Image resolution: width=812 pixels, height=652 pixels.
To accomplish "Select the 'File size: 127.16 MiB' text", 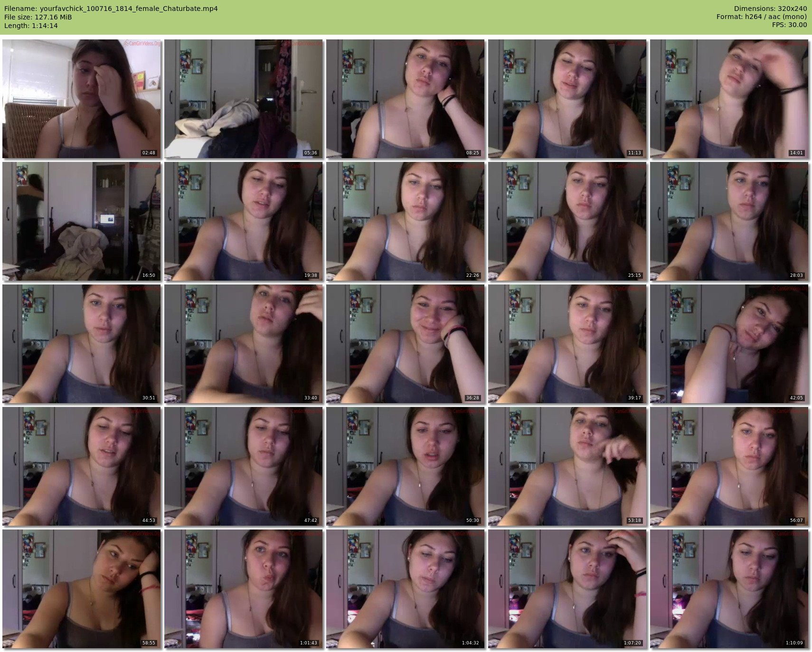I will tap(38, 17).
